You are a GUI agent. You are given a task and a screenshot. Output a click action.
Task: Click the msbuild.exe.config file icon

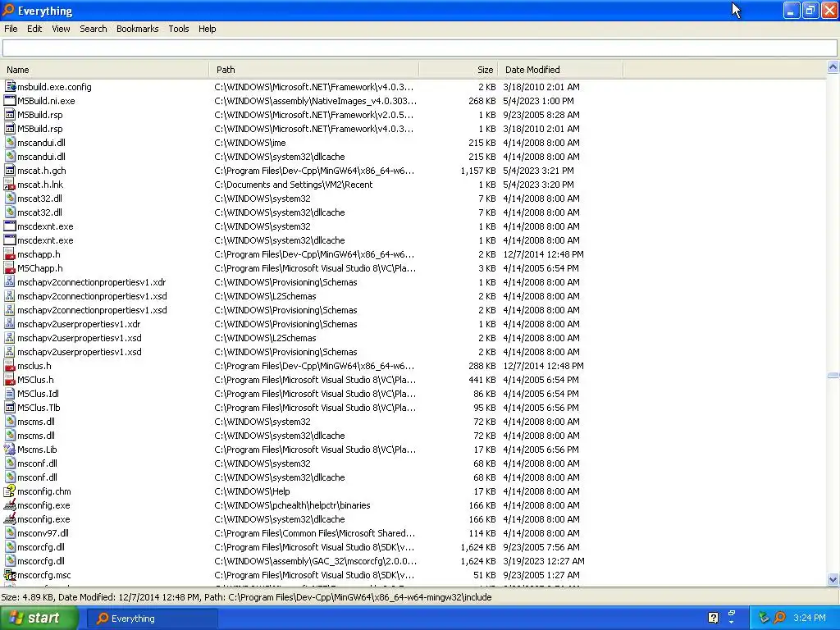point(10,86)
